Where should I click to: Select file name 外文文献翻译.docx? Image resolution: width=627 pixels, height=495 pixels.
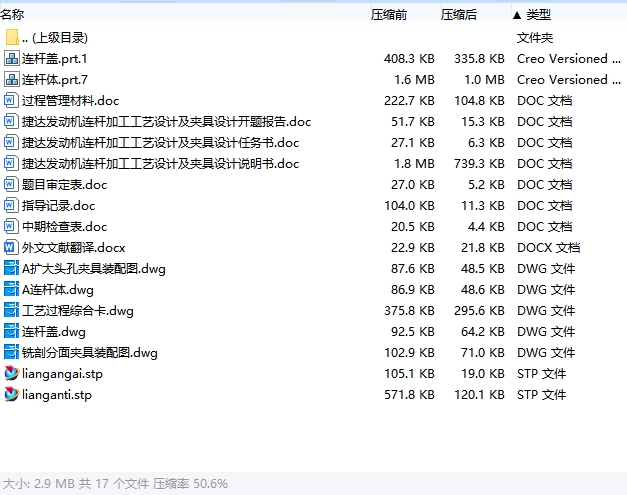pos(74,248)
